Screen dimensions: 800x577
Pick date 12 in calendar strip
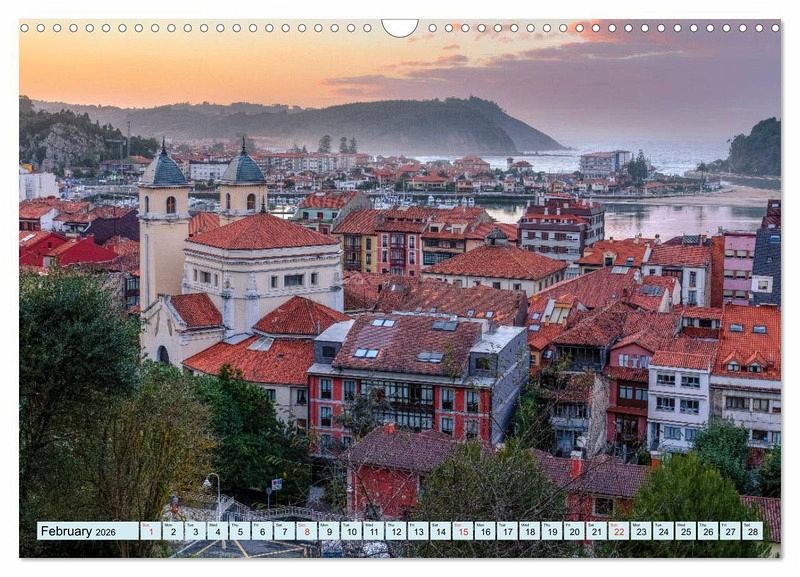[395, 531]
